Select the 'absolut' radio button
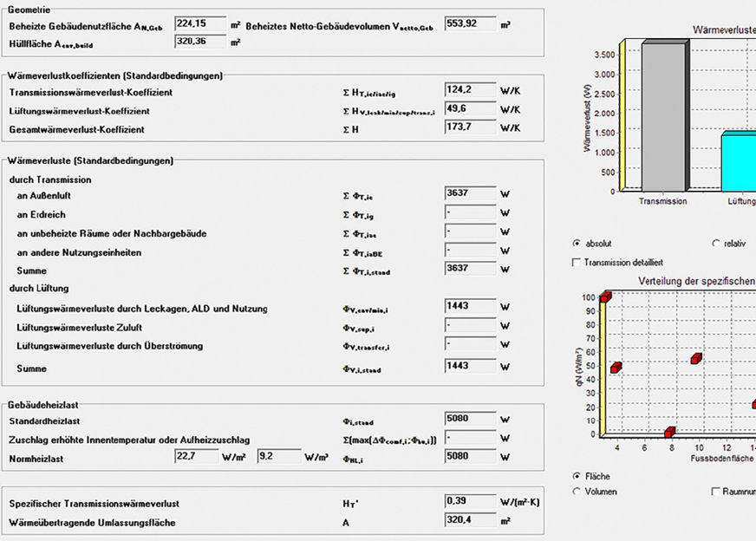This screenshot has height=541, width=756. click(x=577, y=244)
